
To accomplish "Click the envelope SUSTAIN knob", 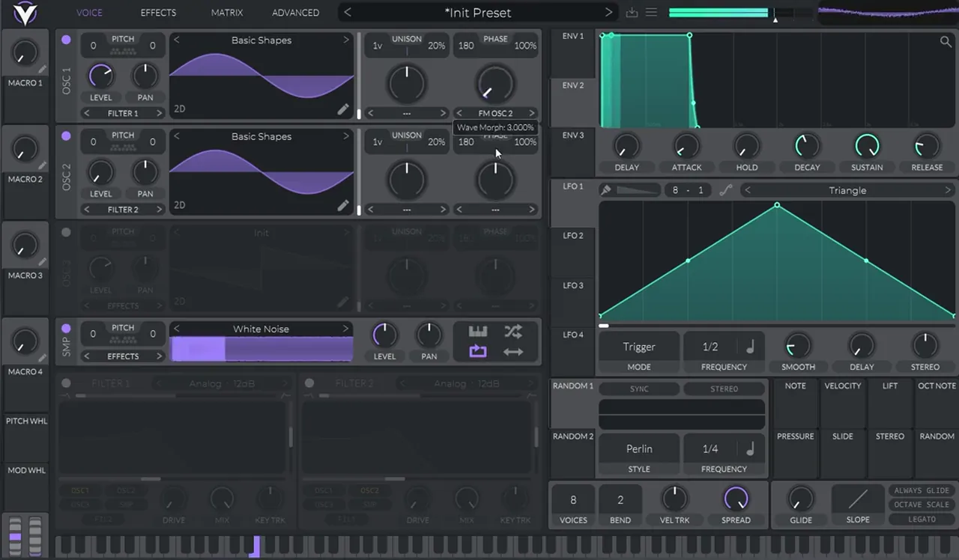I will 867,146.
